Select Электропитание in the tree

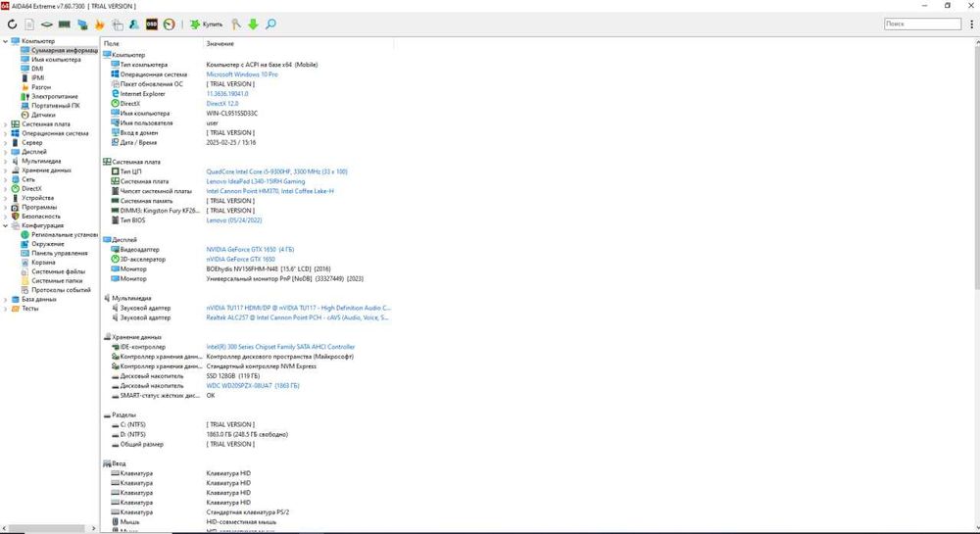tap(55, 97)
